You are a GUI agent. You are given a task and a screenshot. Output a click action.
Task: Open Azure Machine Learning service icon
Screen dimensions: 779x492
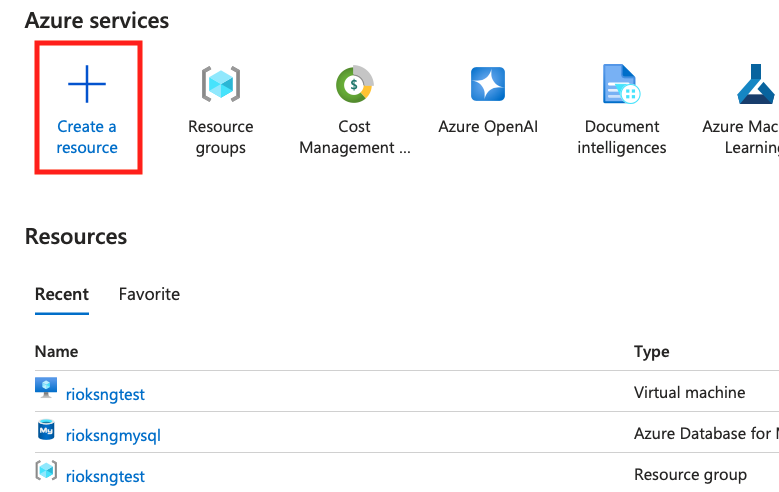[x=756, y=84]
